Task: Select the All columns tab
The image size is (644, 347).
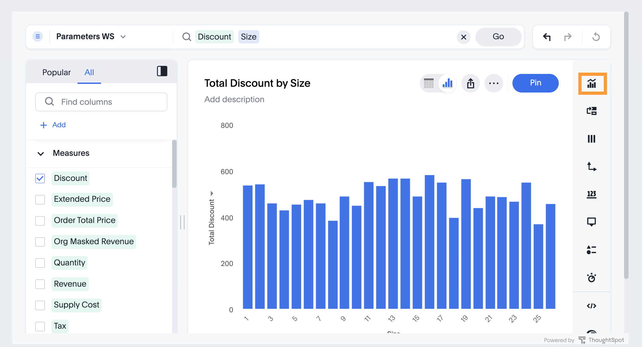Action: 89,73
